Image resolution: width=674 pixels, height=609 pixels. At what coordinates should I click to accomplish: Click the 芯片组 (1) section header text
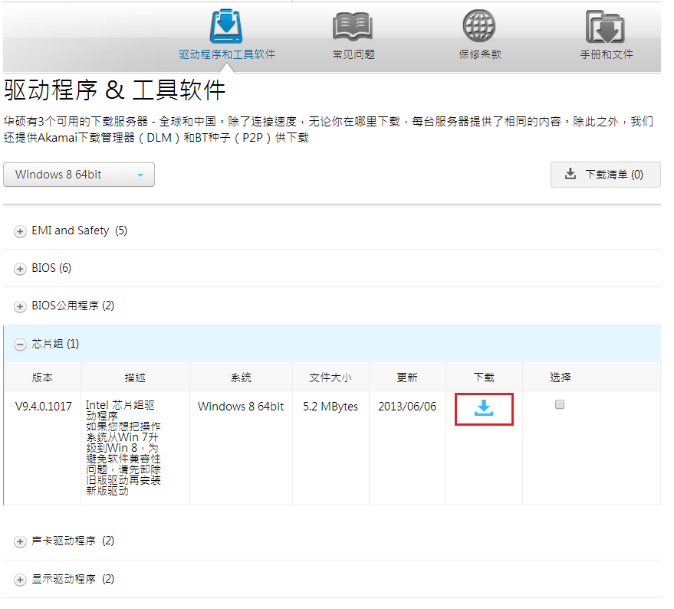click(x=55, y=344)
